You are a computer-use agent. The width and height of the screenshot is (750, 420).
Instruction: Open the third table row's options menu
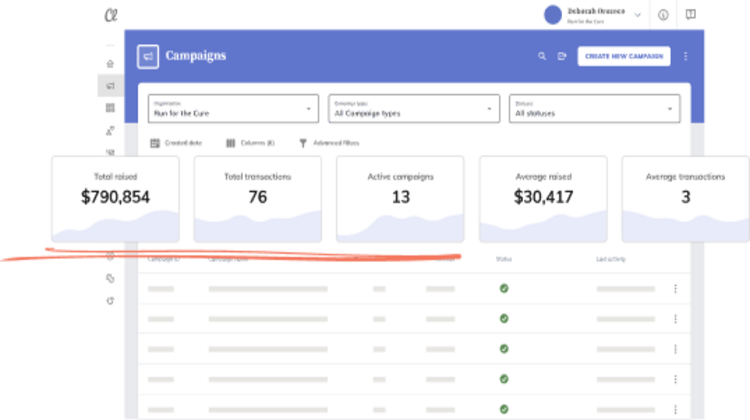tap(675, 349)
